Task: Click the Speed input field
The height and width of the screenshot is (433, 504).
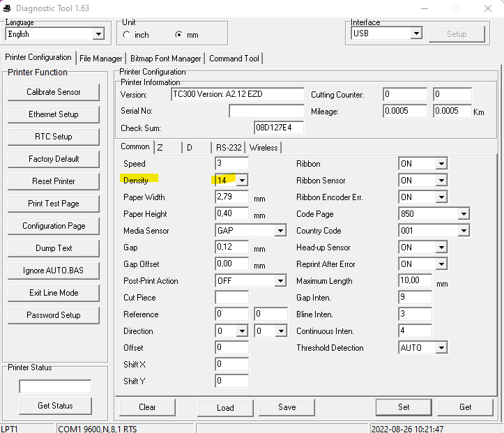Action: 231,163
